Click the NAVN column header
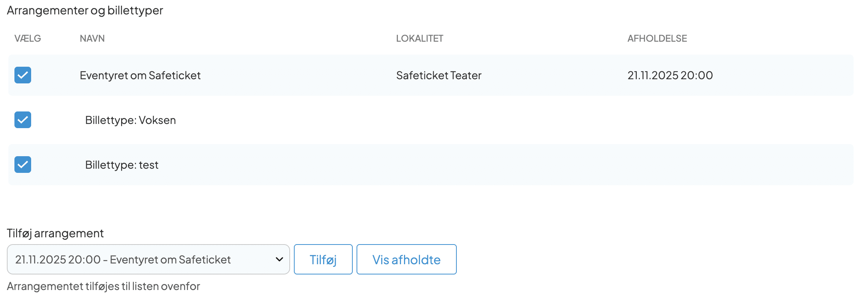This screenshot has width=868, height=301. point(92,38)
